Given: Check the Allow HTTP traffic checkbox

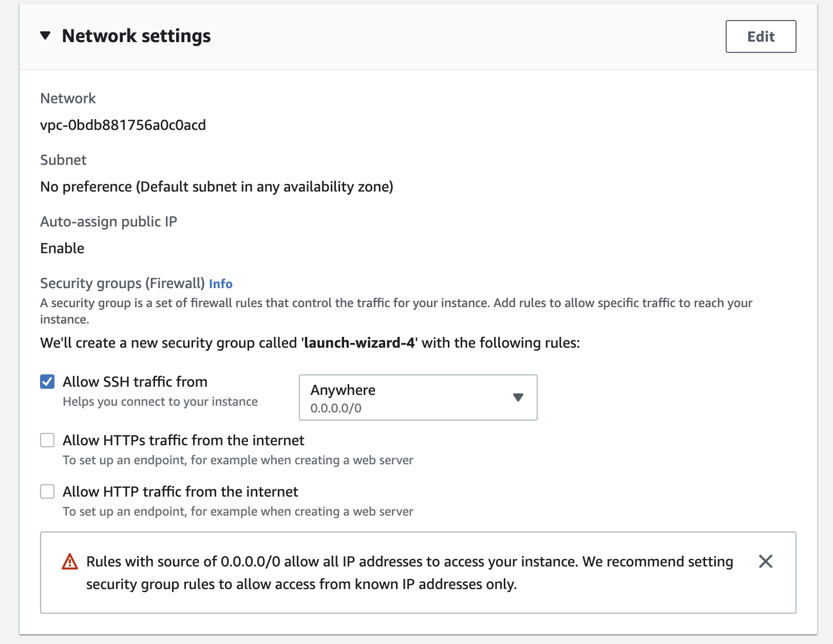Looking at the screenshot, I should (x=47, y=491).
